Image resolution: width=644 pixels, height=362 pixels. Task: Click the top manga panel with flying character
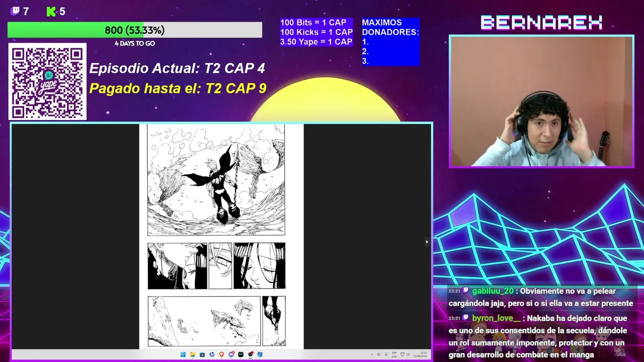[x=216, y=180]
